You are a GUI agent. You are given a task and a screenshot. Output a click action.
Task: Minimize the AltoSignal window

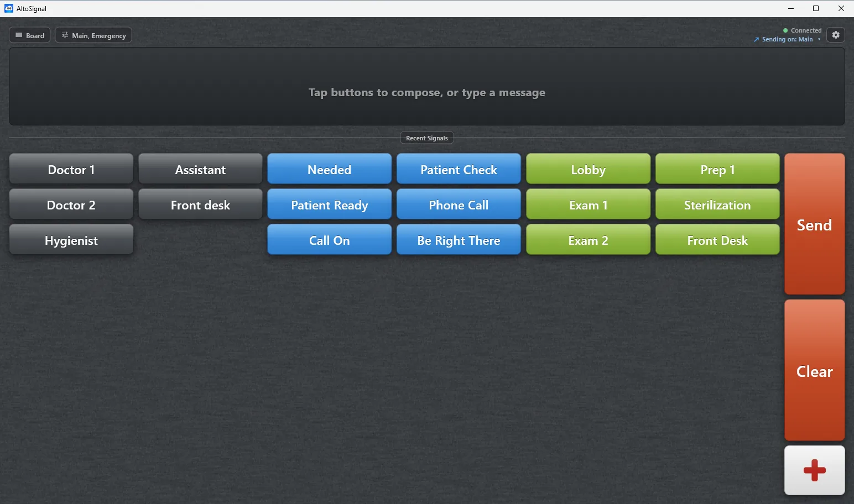coord(790,8)
